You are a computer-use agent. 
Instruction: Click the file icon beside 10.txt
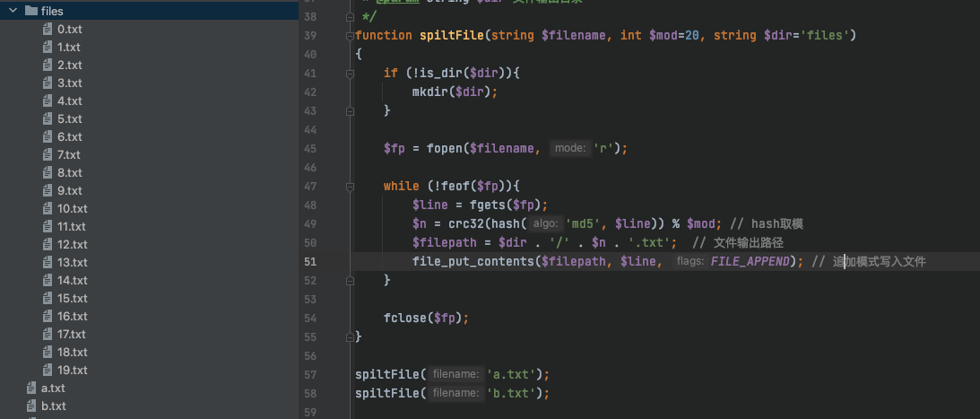(47, 208)
